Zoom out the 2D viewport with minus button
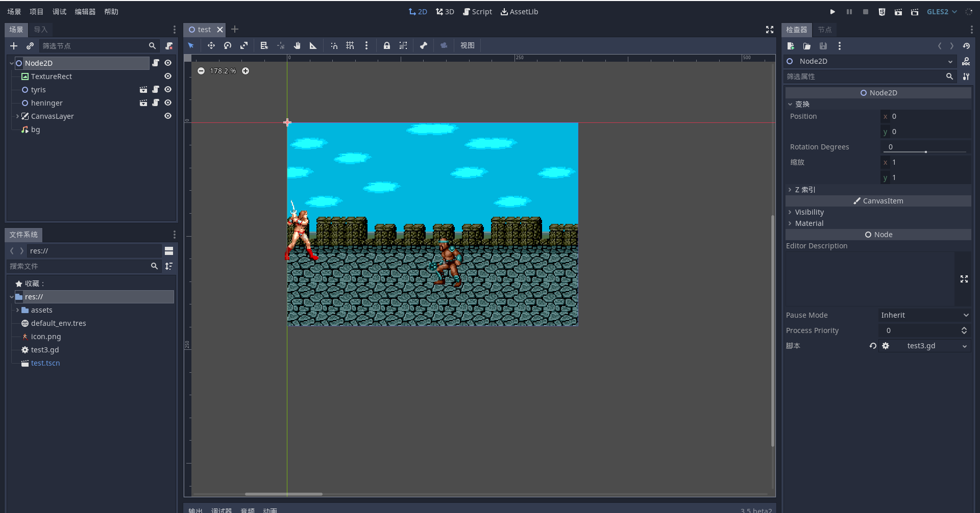 pyautogui.click(x=201, y=71)
